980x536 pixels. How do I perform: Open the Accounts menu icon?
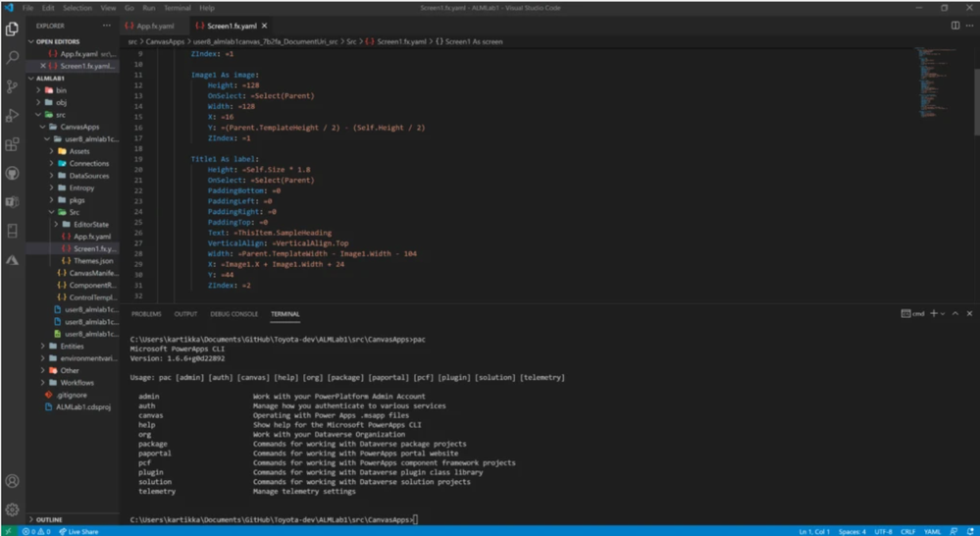click(12, 481)
